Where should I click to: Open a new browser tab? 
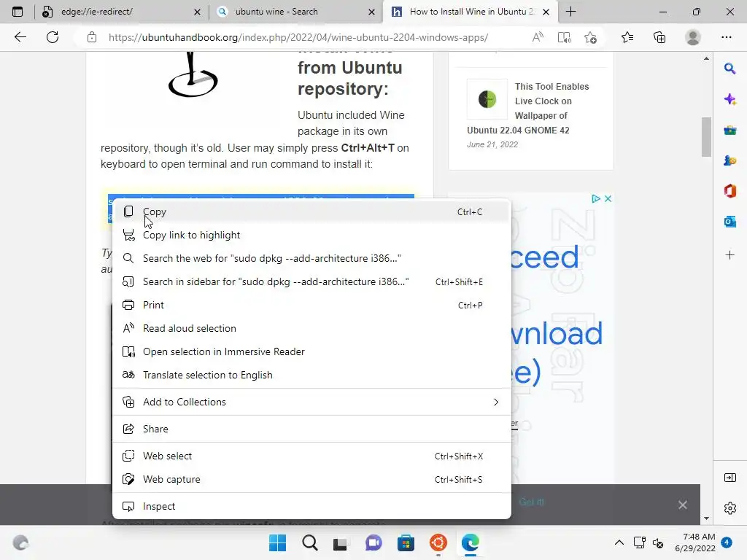(570, 12)
